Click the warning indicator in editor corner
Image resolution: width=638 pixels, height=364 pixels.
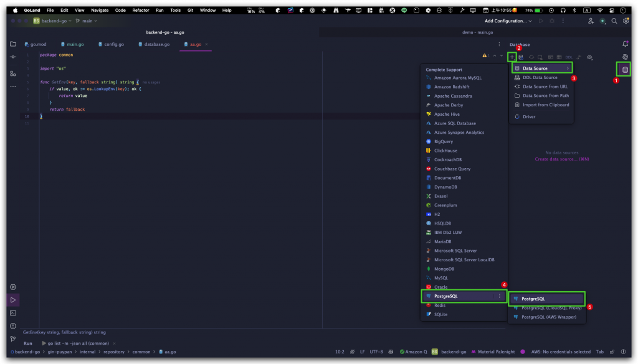tap(486, 55)
